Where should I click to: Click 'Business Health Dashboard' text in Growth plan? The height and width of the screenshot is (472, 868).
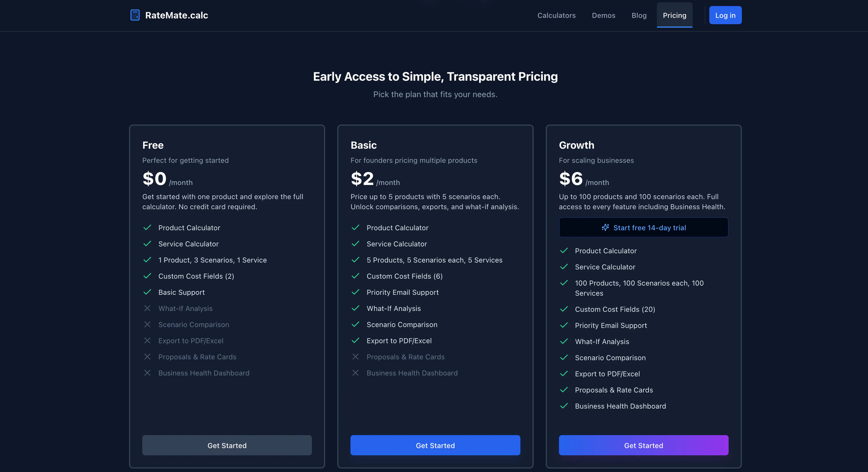[620, 406]
